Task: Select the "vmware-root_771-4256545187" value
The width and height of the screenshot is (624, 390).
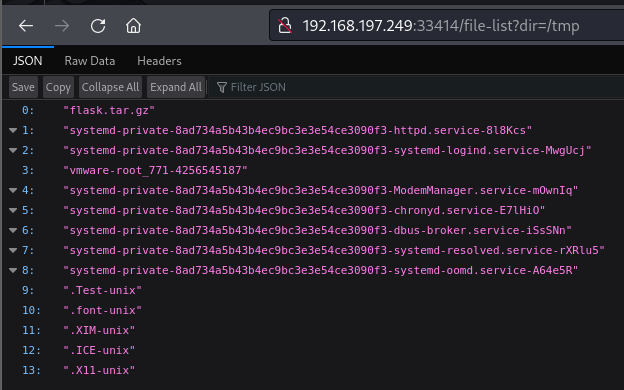Action: (x=155, y=170)
